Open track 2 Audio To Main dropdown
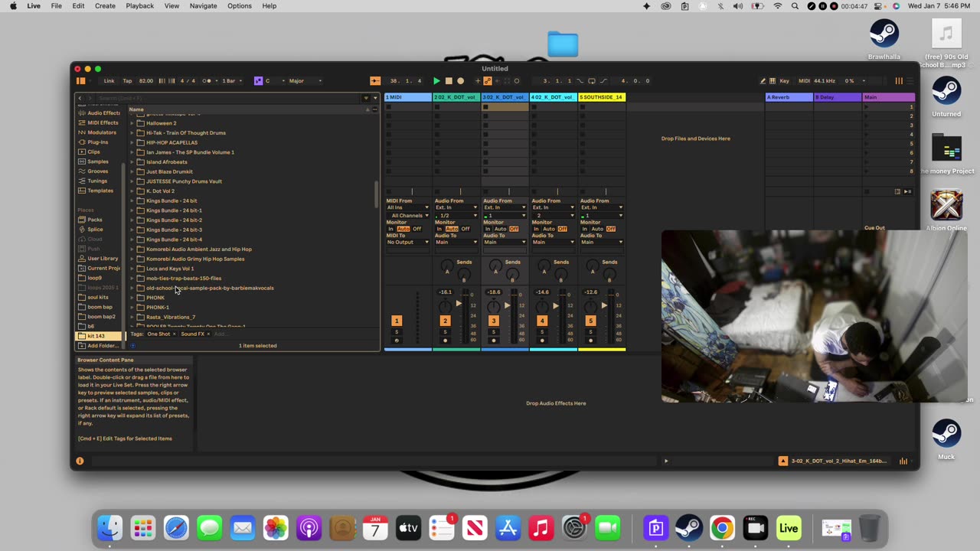Screen dimensions: 980x551 point(456,242)
